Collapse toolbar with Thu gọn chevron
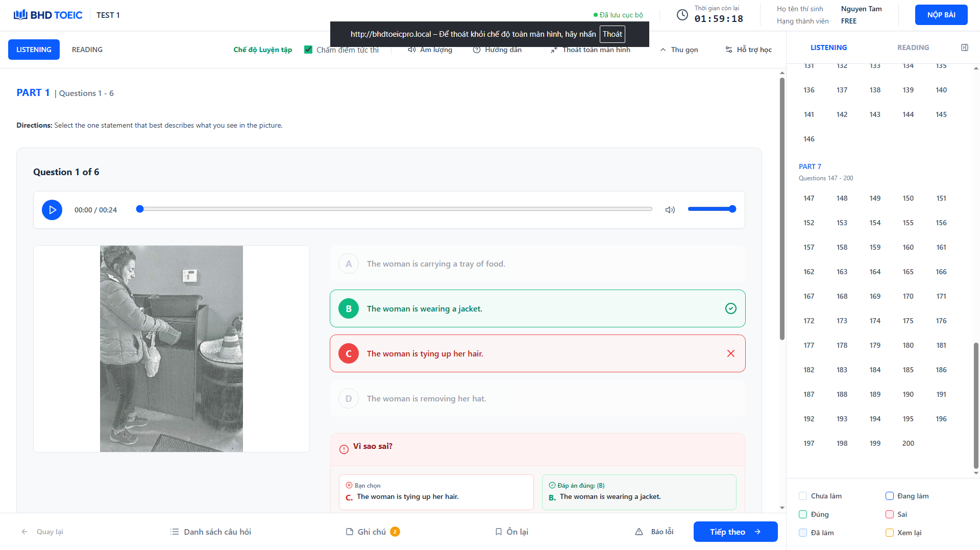The image size is (980, 550). (x=663, y=50)
